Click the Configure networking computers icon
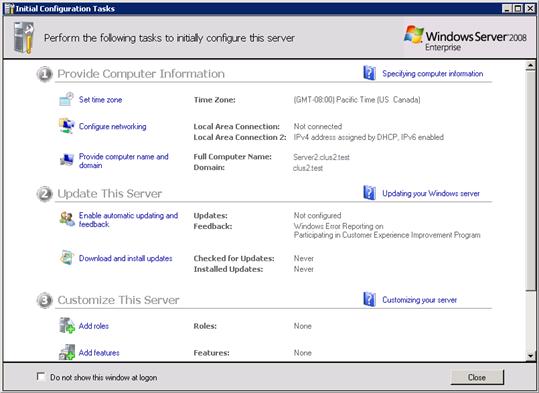 click(x=66, y=126)
